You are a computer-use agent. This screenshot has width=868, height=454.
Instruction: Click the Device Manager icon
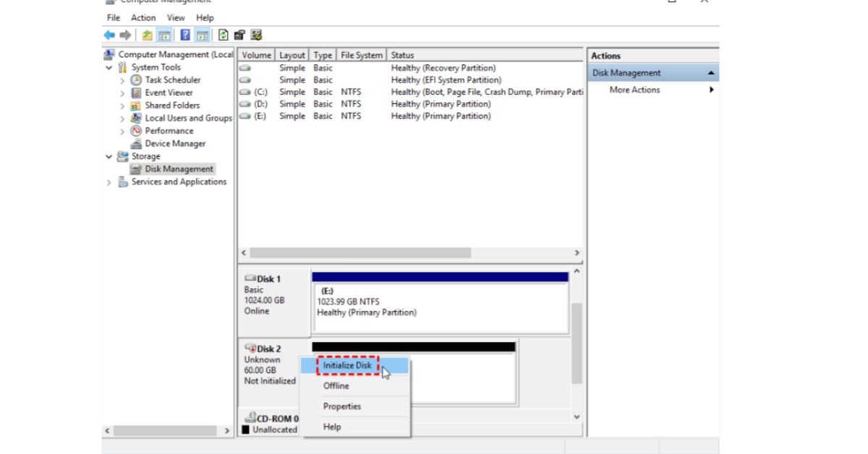click(136, 143)
